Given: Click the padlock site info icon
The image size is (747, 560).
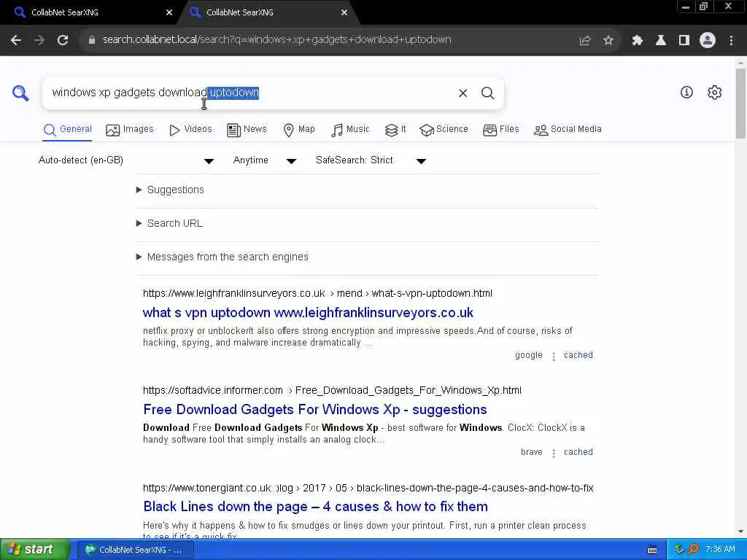Looking at the screenshot, I should click(92, 40).
